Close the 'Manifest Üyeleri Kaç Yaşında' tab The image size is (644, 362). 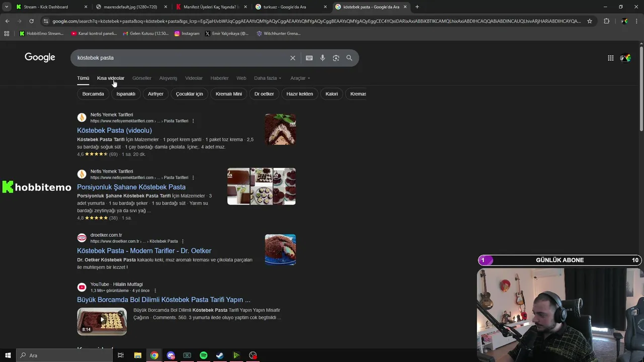click(245, 7)
